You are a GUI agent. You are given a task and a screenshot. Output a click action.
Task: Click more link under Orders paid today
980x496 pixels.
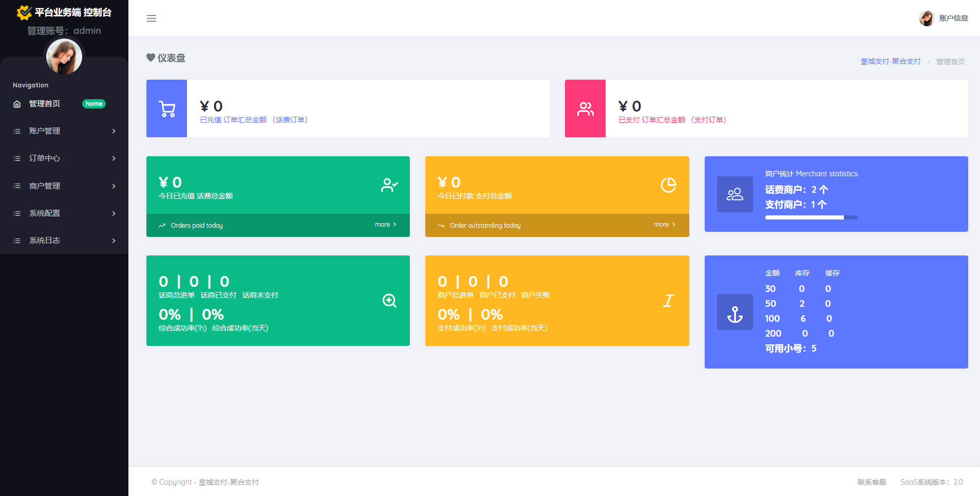(385, 225)
